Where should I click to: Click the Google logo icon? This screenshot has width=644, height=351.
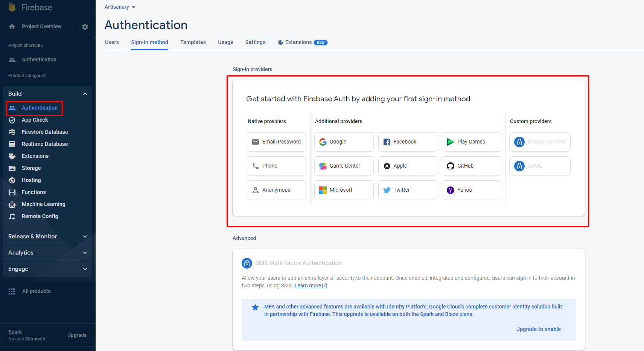[x=323, y=142]
